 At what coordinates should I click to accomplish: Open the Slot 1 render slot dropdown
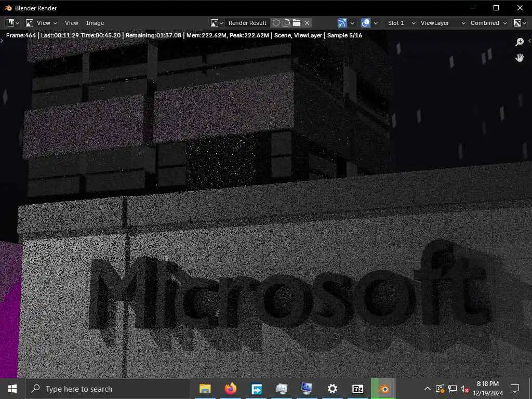click(402, 23)
